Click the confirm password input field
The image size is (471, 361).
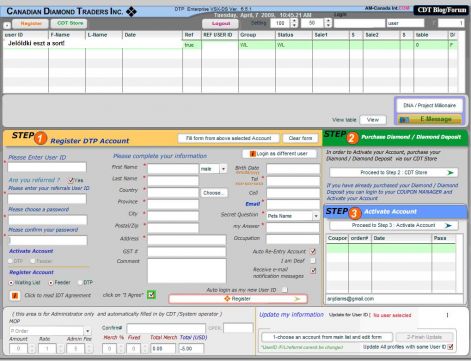coord(47,240)
